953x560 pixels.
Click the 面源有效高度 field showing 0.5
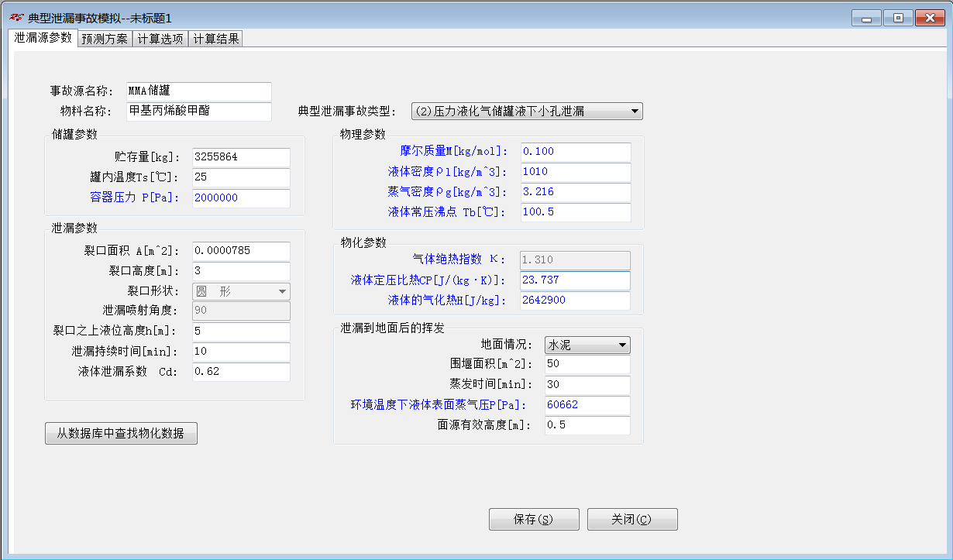coord(587,425)
